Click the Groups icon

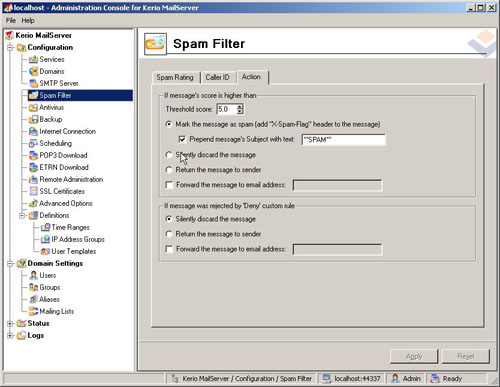point(33,287)
